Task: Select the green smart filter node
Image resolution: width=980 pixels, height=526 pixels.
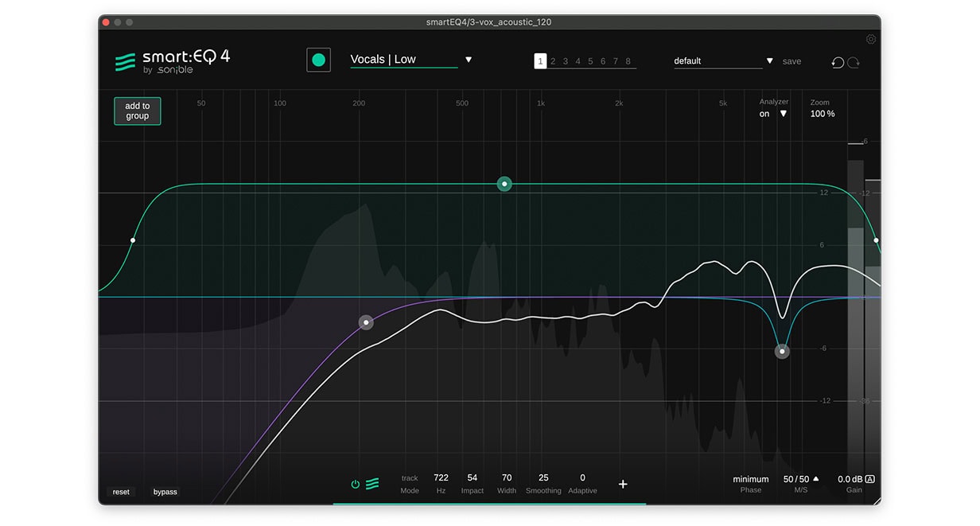Action: click(504, 184)
